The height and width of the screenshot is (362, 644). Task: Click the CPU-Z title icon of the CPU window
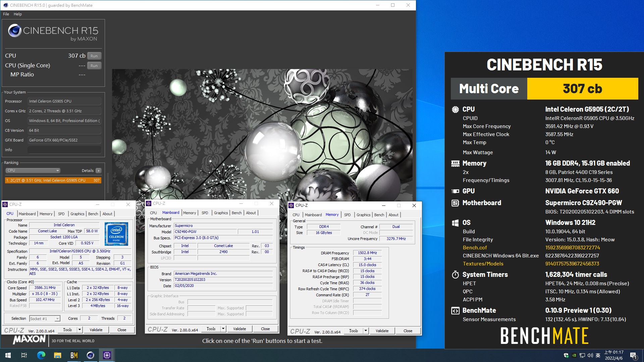click(x=5, y=204)
